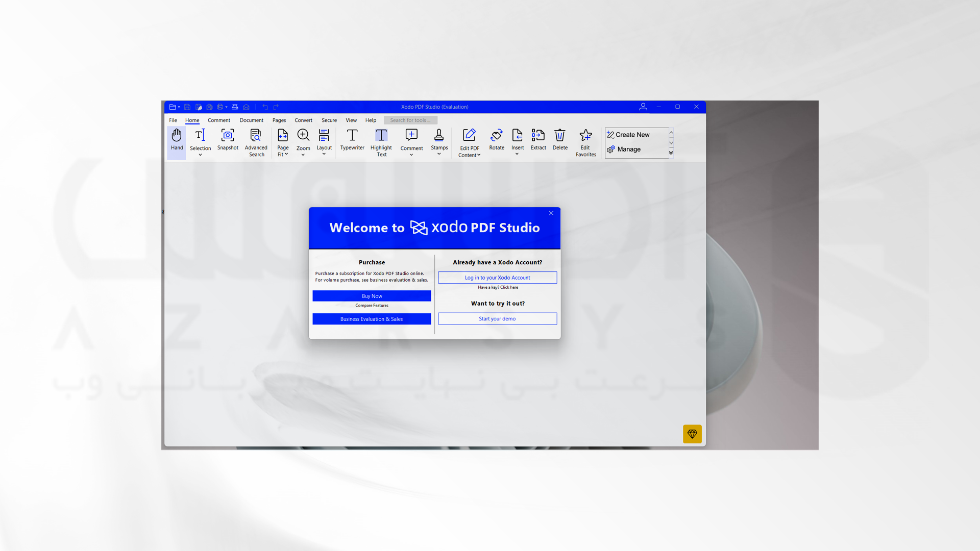Click the Edit PDF Content icon
Image resolution: width=980 pixels, height=551 pixels.
469,135
